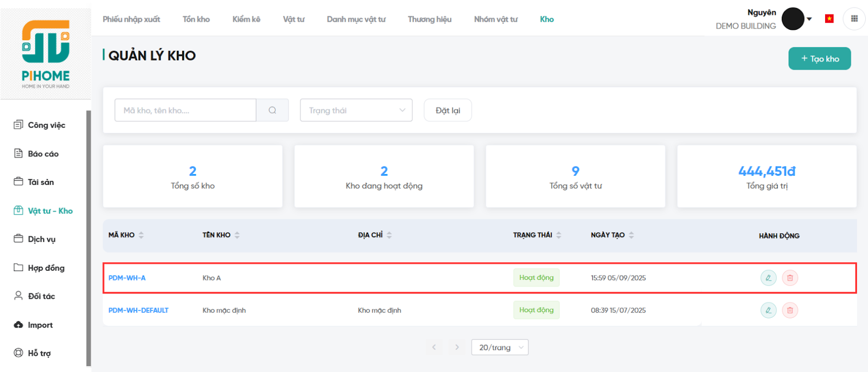This screenshot has height=372, width=868.
Task: Sort by Tên kho column
Action: (x=237, y=235)
